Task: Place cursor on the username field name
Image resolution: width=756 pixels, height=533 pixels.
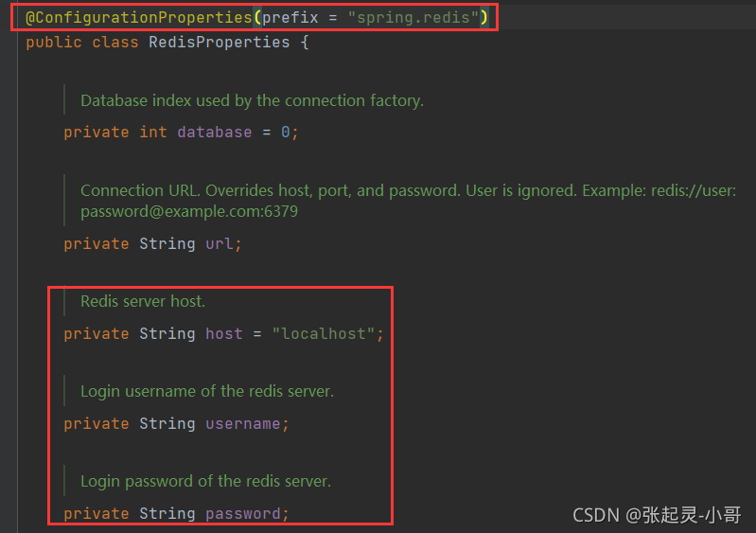Action: coord(243,424)
